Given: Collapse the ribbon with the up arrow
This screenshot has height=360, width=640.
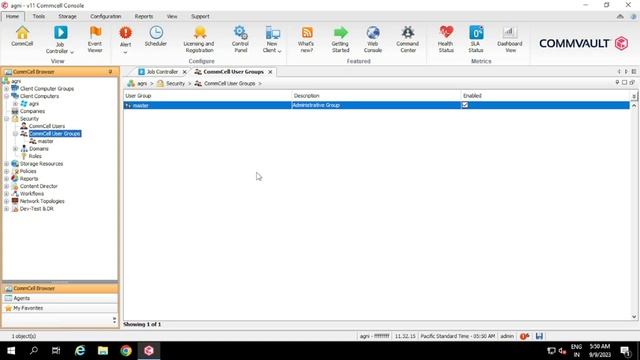Looking at the screenshot, I should click(x=620, y=16).
